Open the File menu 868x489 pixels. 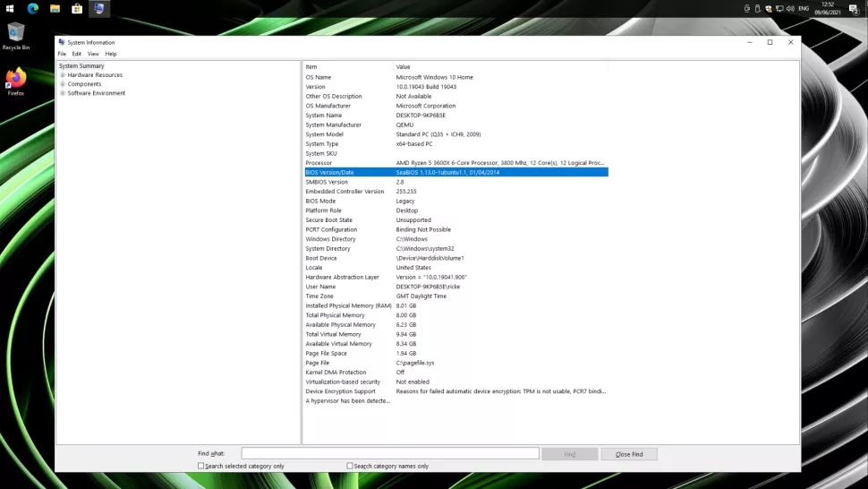coord(62,54)
